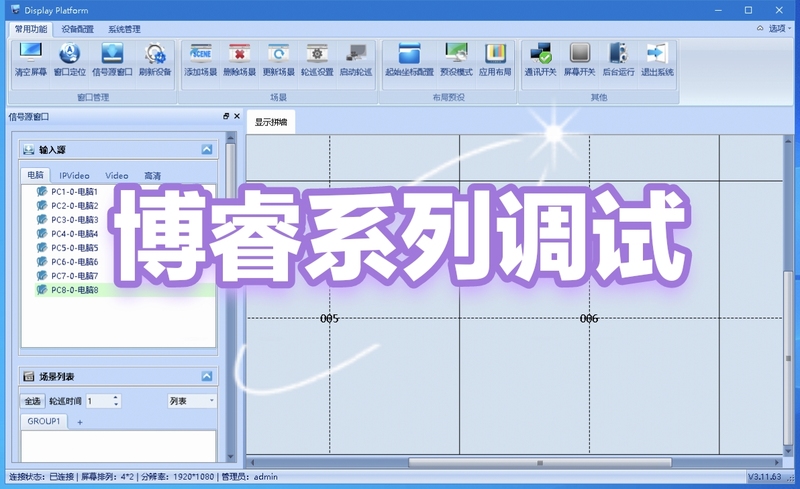This screenshot has width=800, height=489.
Task: Click version V3.11.63 in status bar
Action: (764, 477)
